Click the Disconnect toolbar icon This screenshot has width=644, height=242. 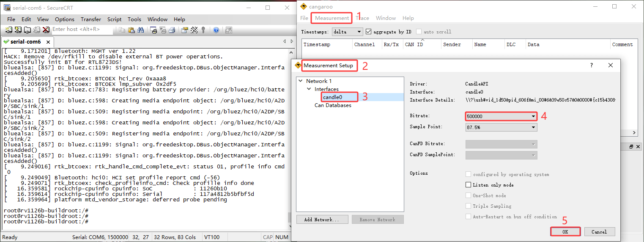[x=46, y=30]
